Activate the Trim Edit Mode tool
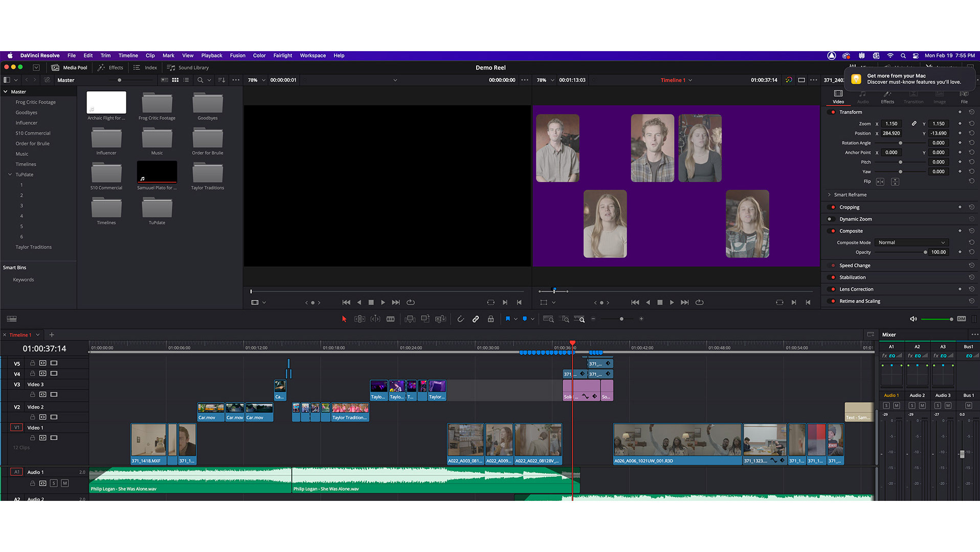Image resolution: width=980 pixels, height=552 pixels. click(360, 319)
